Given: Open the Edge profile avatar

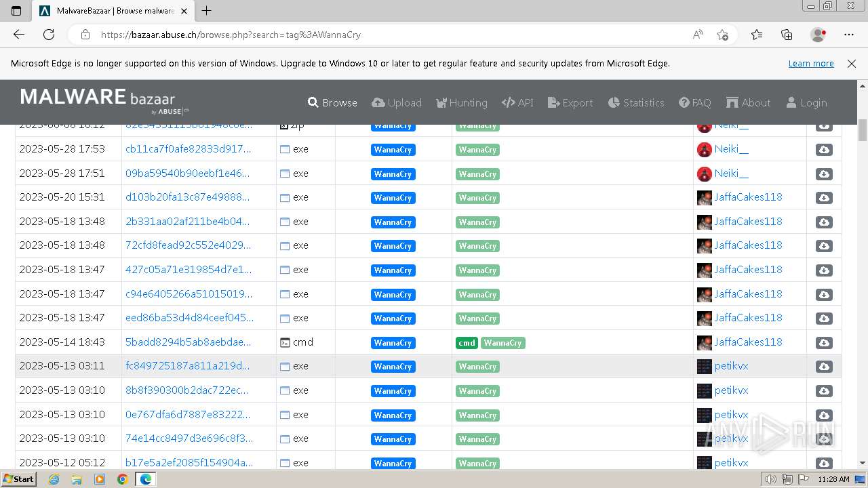Looking at the screenshot, I should [x=818, y=35].
